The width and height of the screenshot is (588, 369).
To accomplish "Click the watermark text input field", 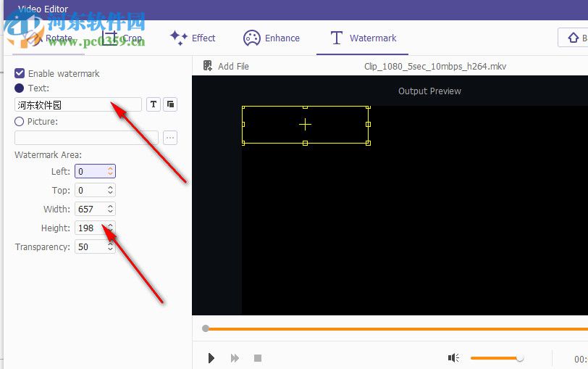I will (78, 104).
